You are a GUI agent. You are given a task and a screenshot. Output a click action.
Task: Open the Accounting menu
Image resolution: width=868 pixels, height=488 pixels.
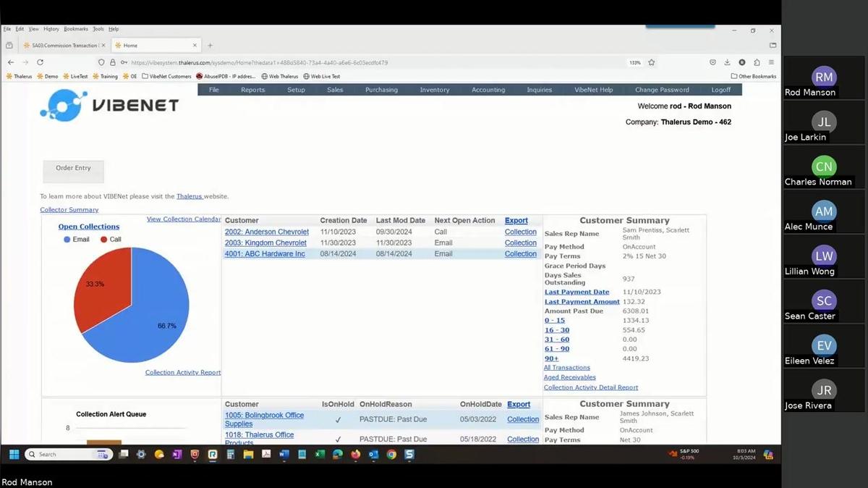(488, 90)
